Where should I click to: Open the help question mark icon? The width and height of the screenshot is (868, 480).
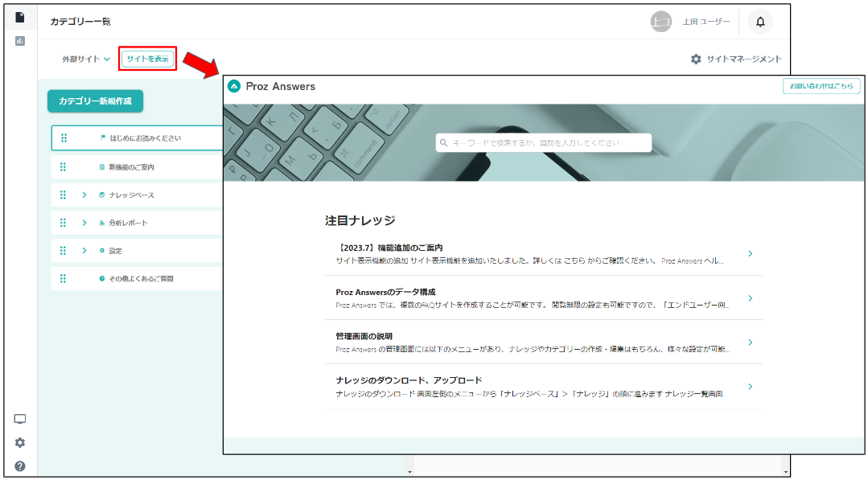pos(20,466)
